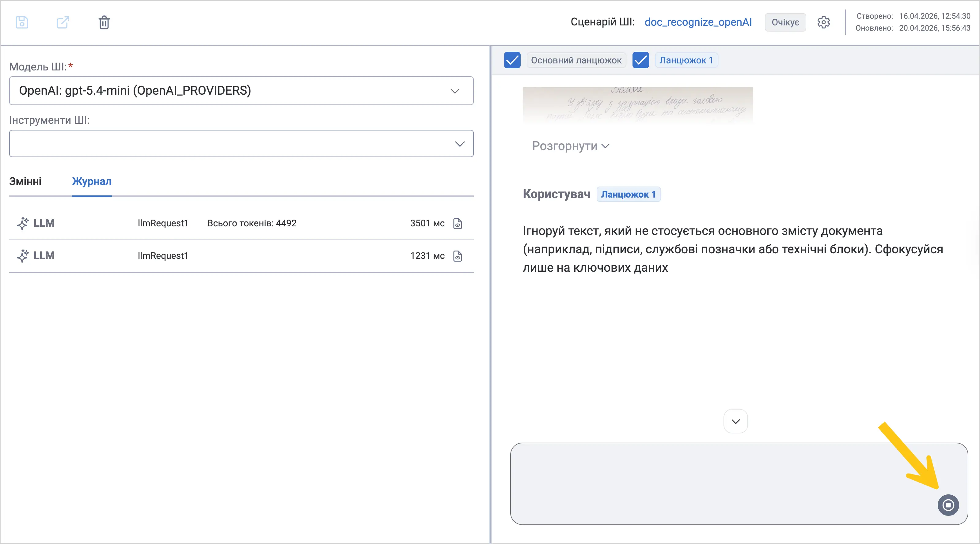Click the 1231 мс duration value
This screenshot has width=980, height=544.
tap(427, 256)
